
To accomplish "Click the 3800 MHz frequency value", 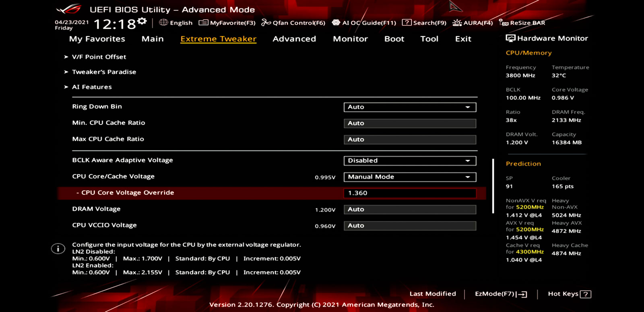I will point(520,75).
